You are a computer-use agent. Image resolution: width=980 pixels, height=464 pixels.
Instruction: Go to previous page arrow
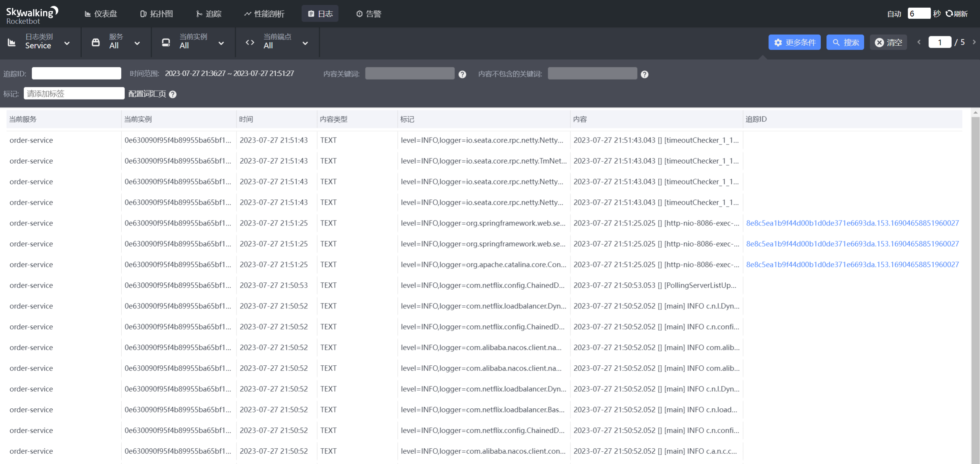(x=919, y=42)
